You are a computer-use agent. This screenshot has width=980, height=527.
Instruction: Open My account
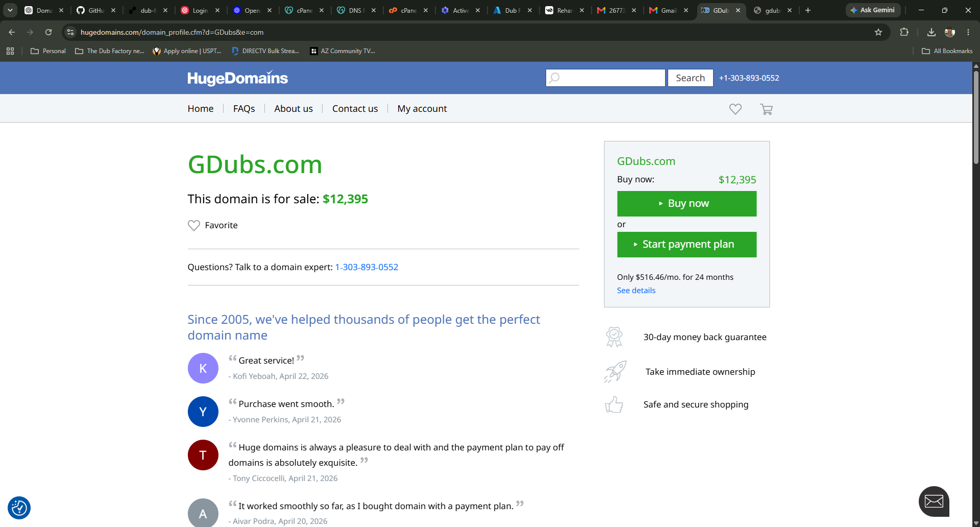click(x=422, y=109)
